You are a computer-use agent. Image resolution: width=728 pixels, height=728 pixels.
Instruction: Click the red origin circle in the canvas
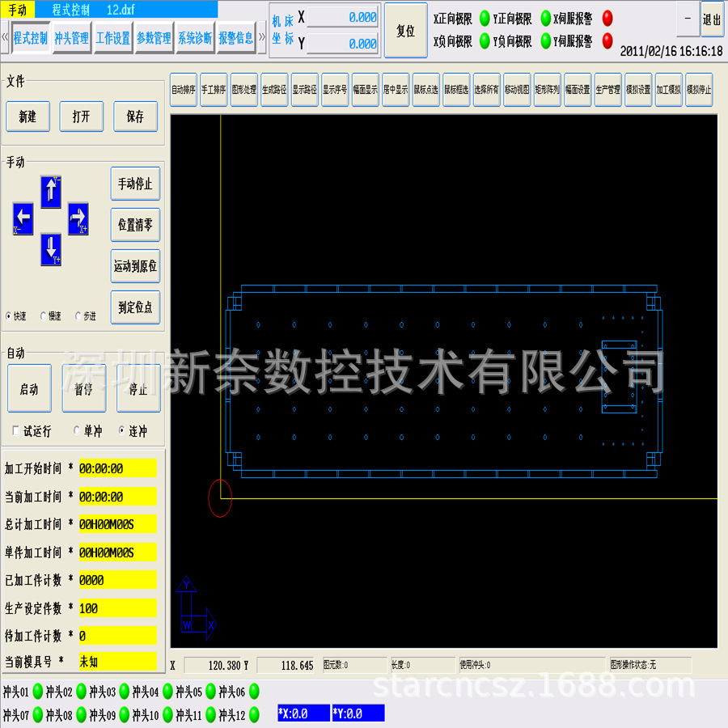(x=220, y=498)
